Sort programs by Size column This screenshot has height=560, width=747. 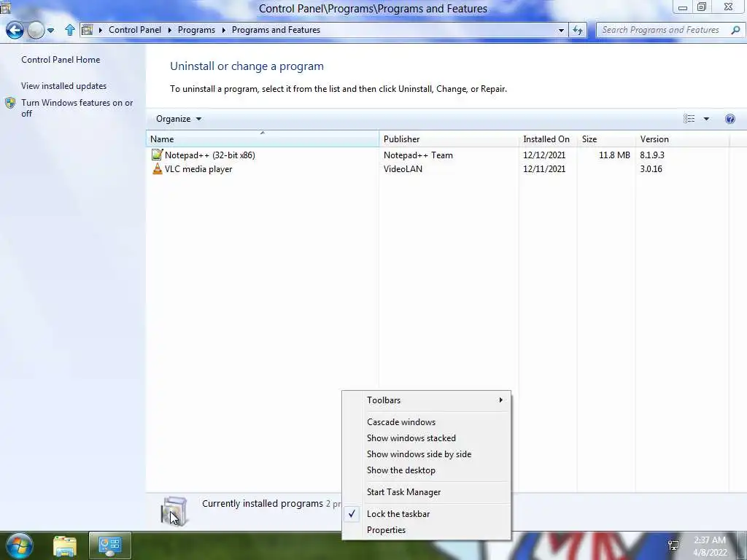[606, 139]
